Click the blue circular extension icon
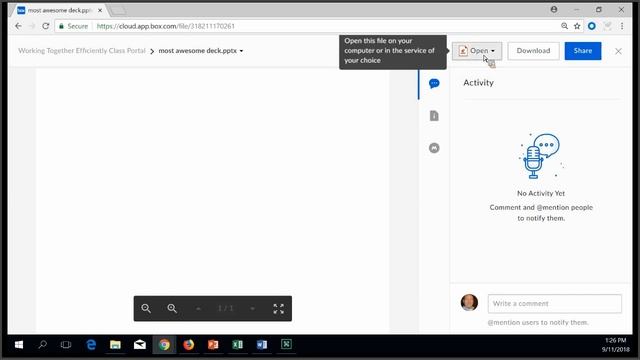Image resolution: width=640 pixels, height=360 pixels. pyautogui.click(x=592, y=26)
